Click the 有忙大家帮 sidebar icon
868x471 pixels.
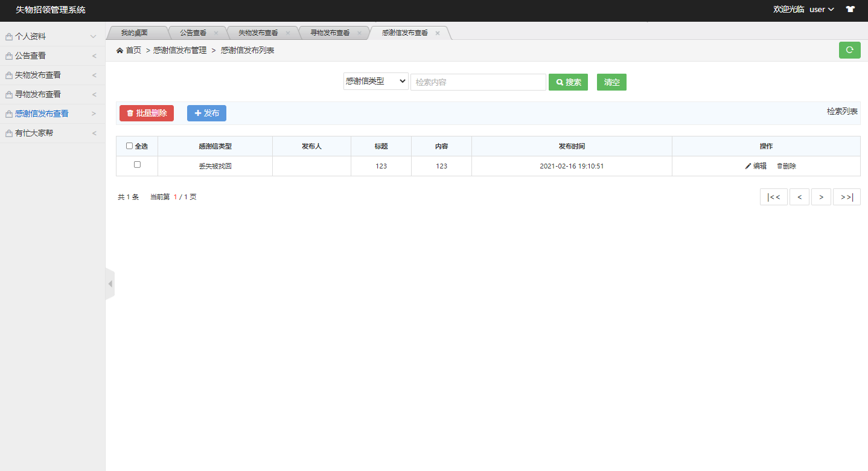click(8, 133)
